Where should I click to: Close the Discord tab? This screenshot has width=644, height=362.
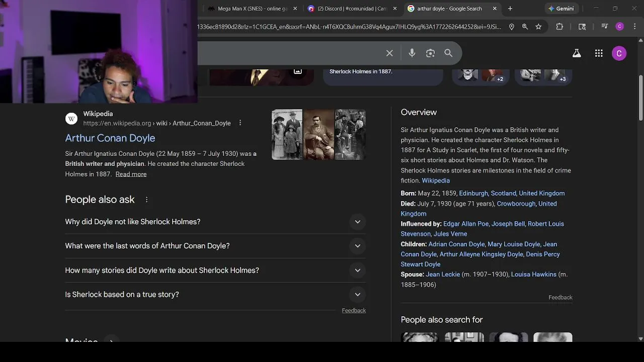point(394,9)
